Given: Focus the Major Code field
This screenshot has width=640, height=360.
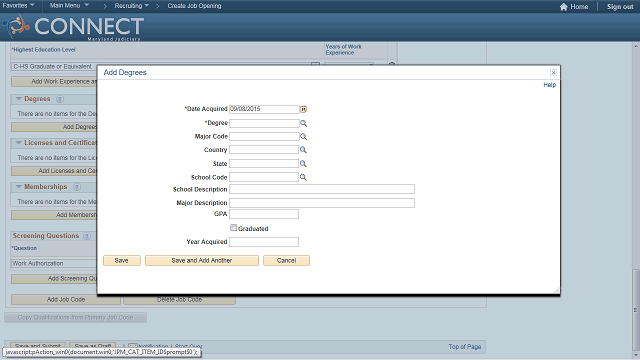Looking at the screenshot, I should click(x=264, y=137).
